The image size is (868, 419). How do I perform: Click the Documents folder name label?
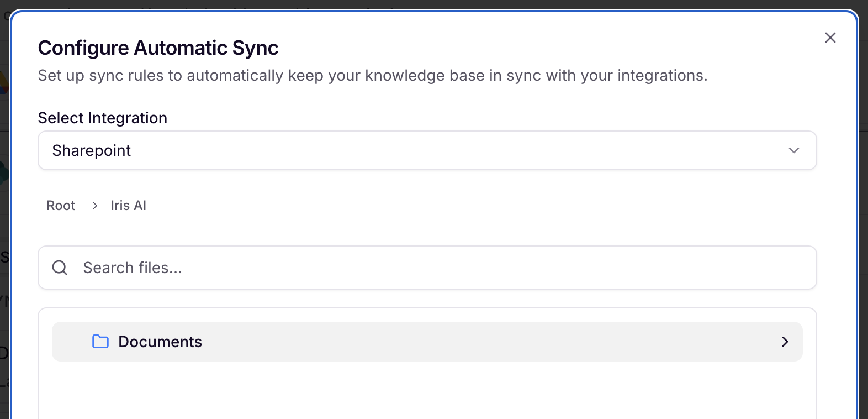click(x=160, y=342)
